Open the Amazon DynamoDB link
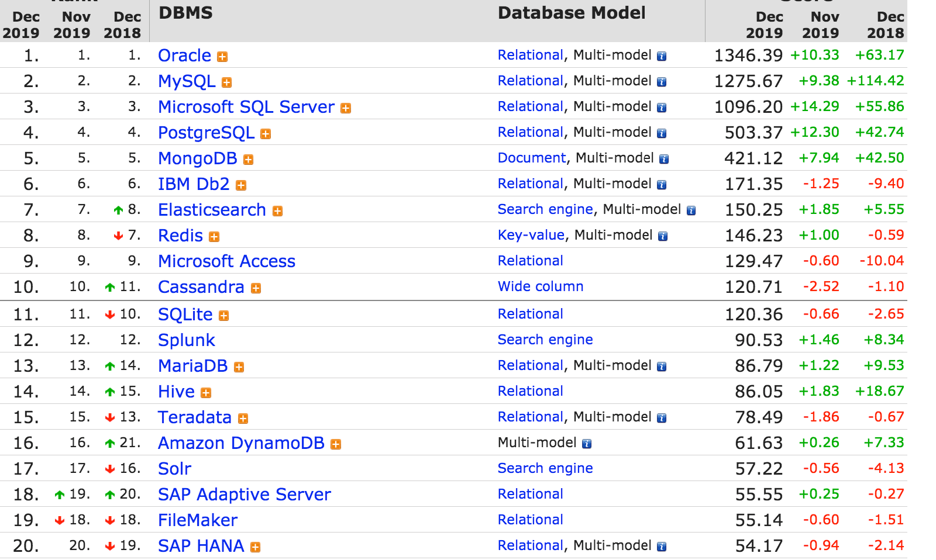The width and height of the screenshot is (936, 560). tap(241, 443)
